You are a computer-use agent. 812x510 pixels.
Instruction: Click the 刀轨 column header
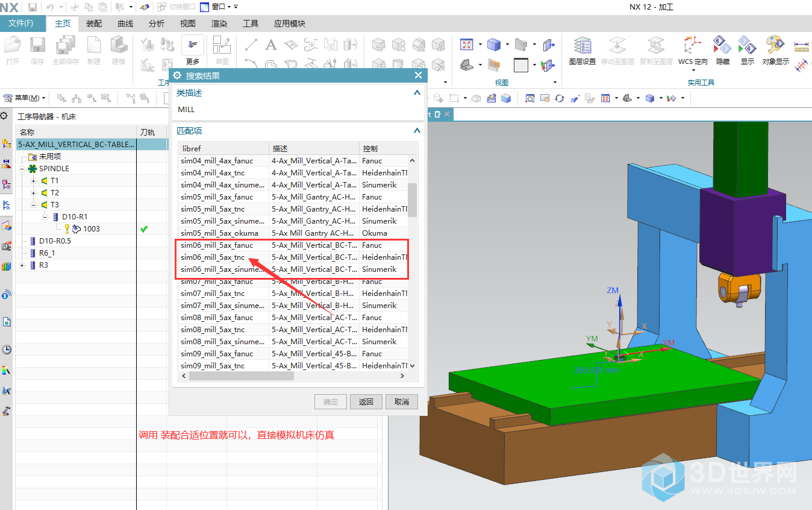click(x=152, y=132)
